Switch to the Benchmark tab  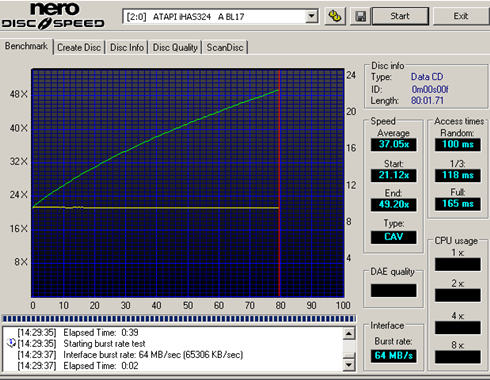pos(26,46)
